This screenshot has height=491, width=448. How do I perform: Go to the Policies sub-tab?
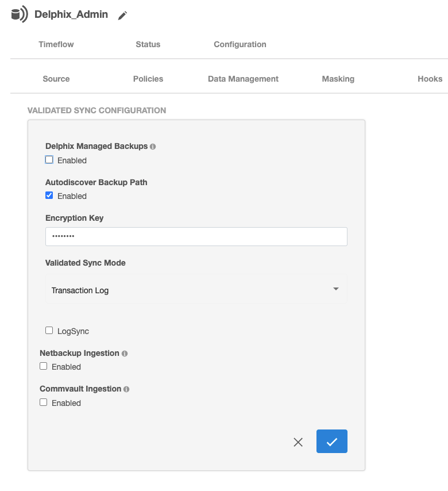[148, 79]
